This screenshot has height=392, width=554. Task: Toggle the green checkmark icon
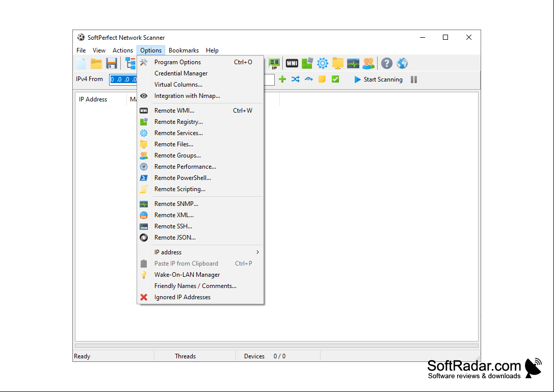[335, 79]
